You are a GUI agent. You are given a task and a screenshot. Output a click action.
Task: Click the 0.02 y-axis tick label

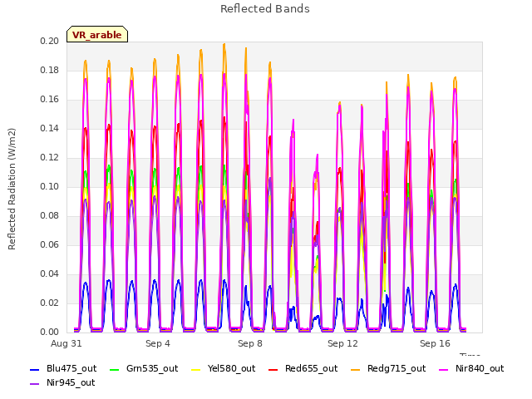tap(50, 303)
